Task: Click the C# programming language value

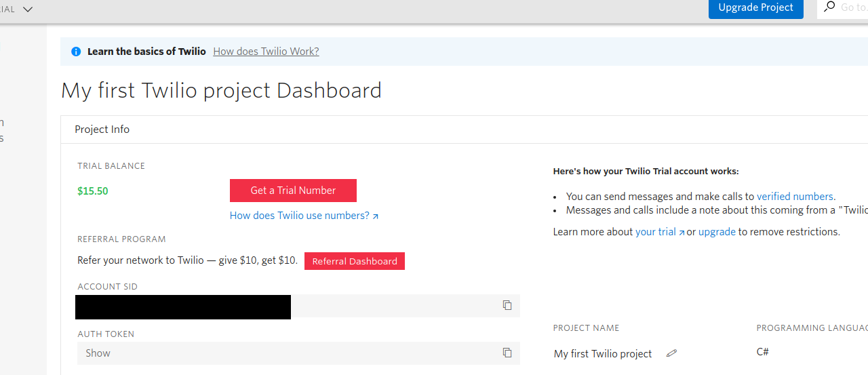Action: pyautogui.click(x=762, y=352)
